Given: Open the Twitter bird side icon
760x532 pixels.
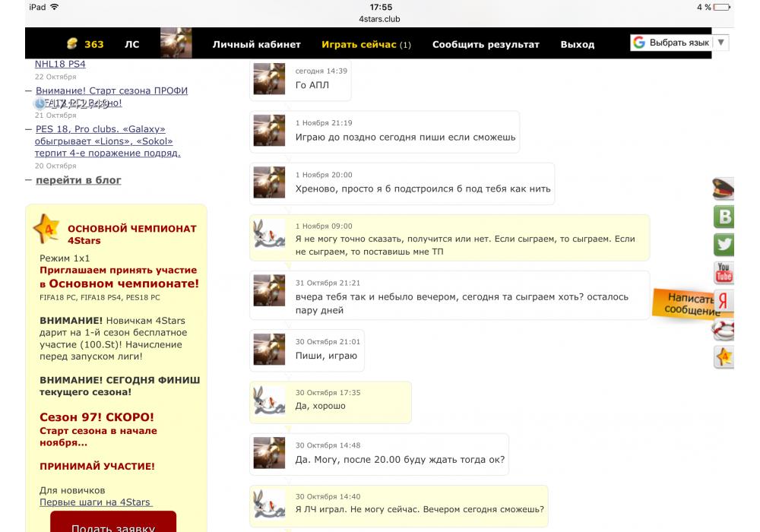Looking at the screenshot, I should [724, 244].
